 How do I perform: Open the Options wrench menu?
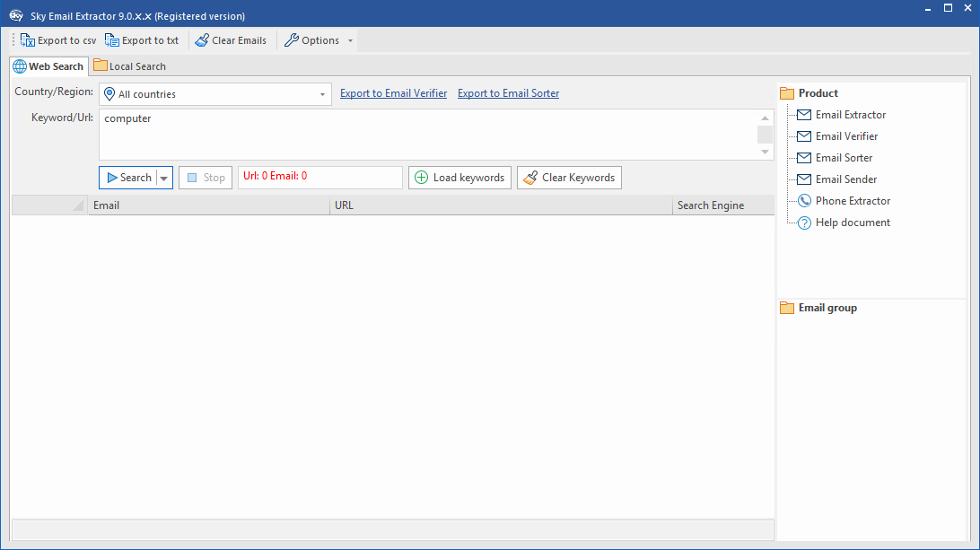pyautogui.click(x=312, y=40)
